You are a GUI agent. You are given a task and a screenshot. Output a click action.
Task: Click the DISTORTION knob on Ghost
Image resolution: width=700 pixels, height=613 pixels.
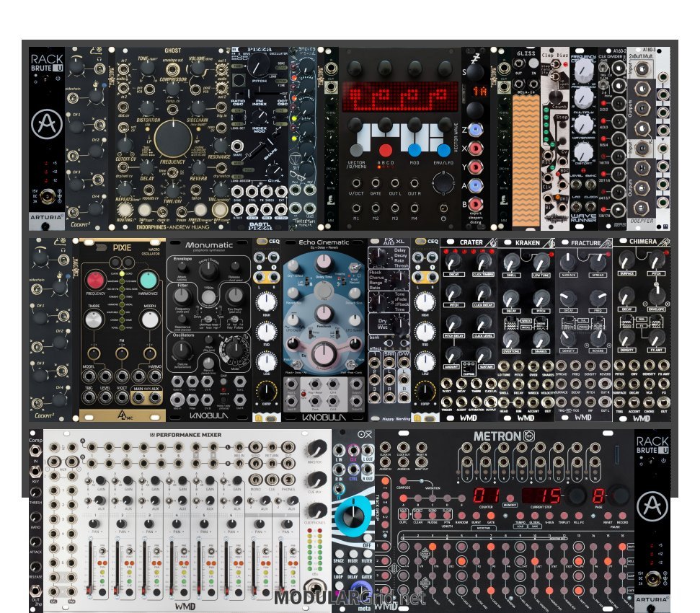point(146,107)
